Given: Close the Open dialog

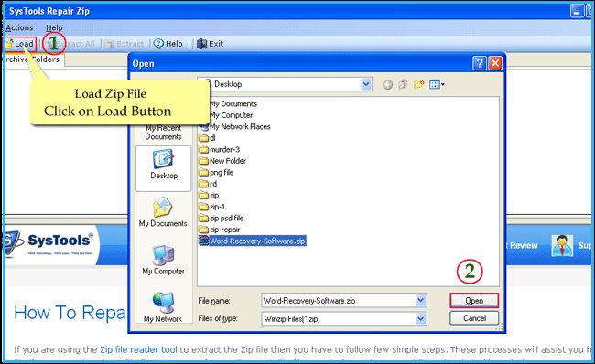Looking at the screenshot, I should (495, 63).
